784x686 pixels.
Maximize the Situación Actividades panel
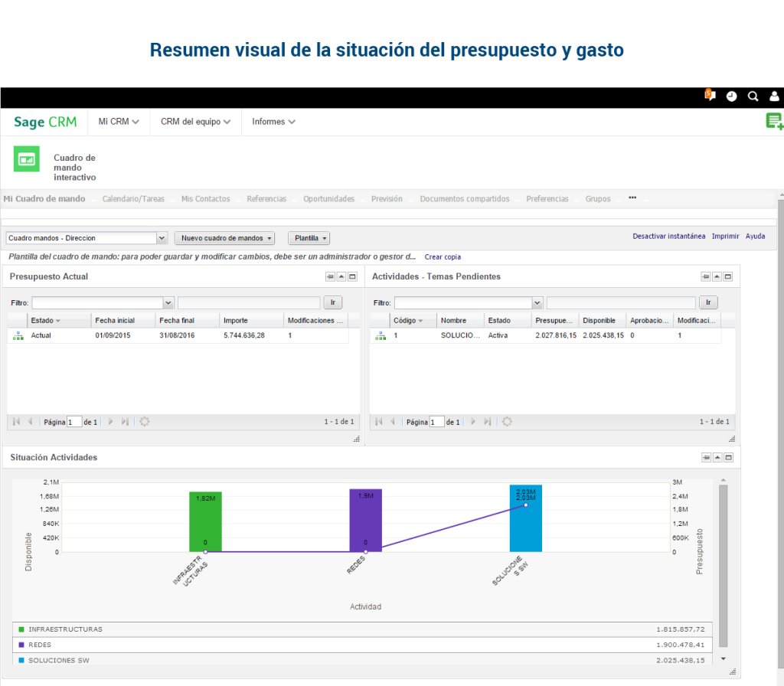pos(728,457)
